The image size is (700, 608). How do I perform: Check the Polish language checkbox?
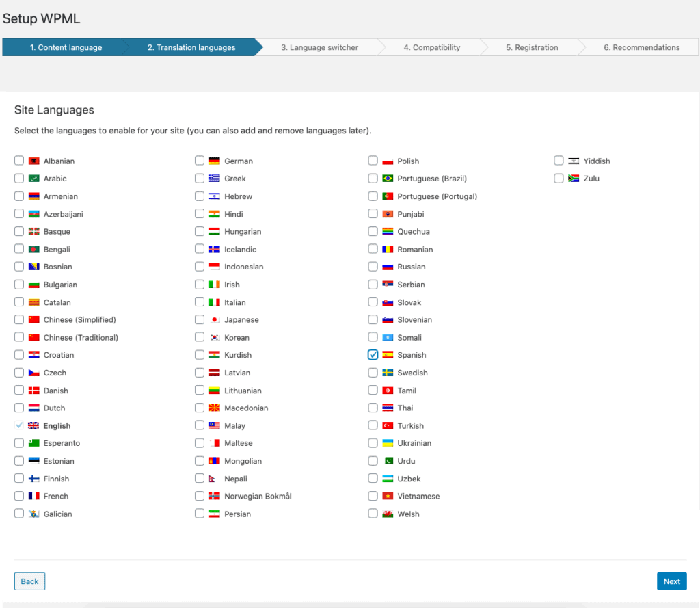[x=373, y=160]
